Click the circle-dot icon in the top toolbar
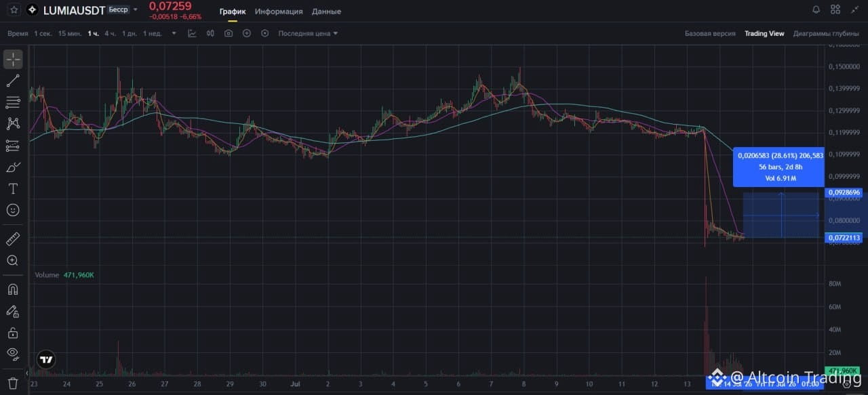This screenshot has height=395, width=868. click(264, 33)
